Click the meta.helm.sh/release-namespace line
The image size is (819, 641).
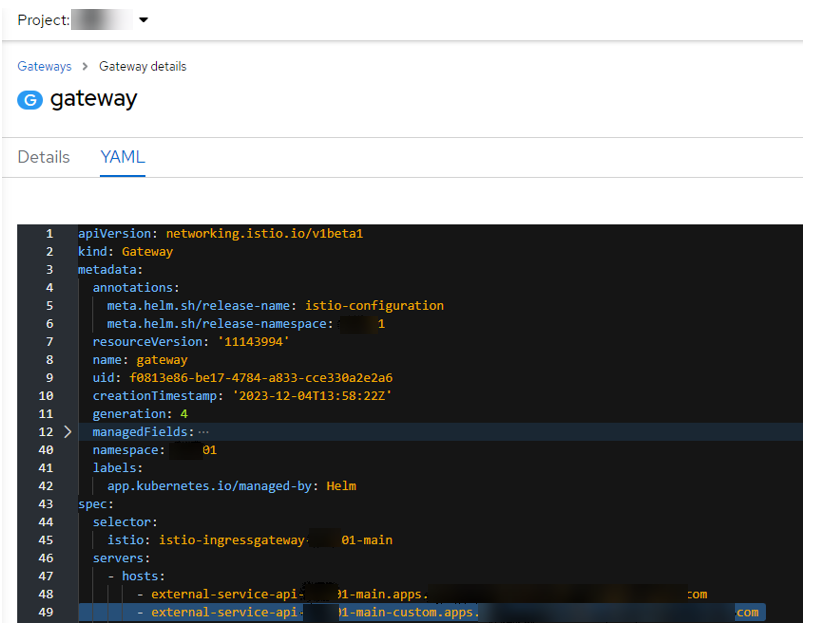click(x=246, y=324)
